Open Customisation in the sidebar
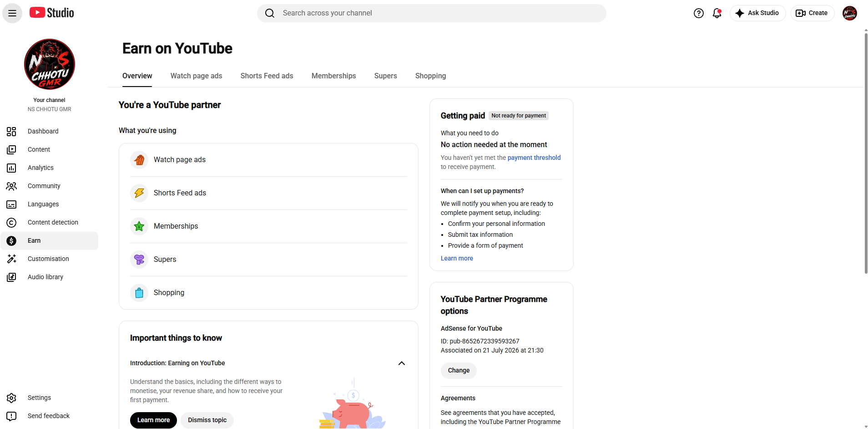The width and height of the screenshot is (868, 429). 49,259
